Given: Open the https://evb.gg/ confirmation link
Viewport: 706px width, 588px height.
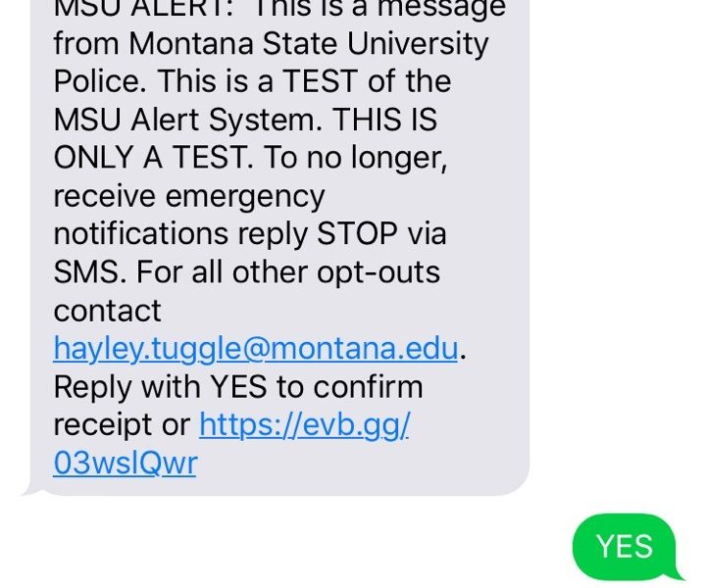Looking at the screenshot, I should coord(304,424).
